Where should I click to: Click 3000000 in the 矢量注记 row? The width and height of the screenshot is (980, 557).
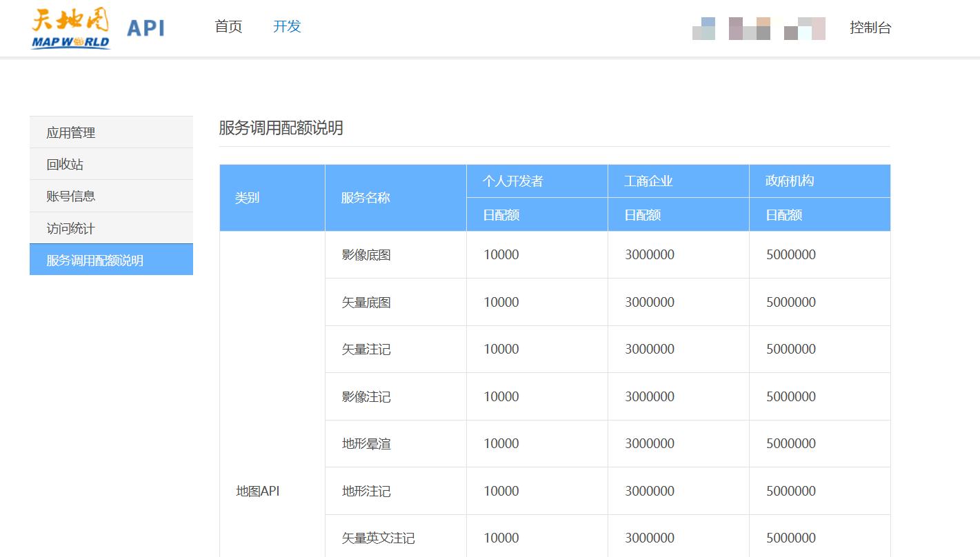[650, 349]
